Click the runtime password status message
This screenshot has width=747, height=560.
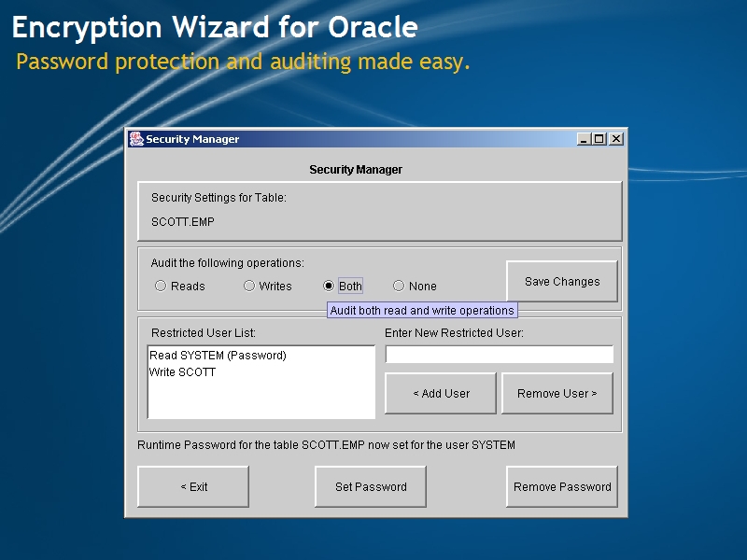[326, 445]
